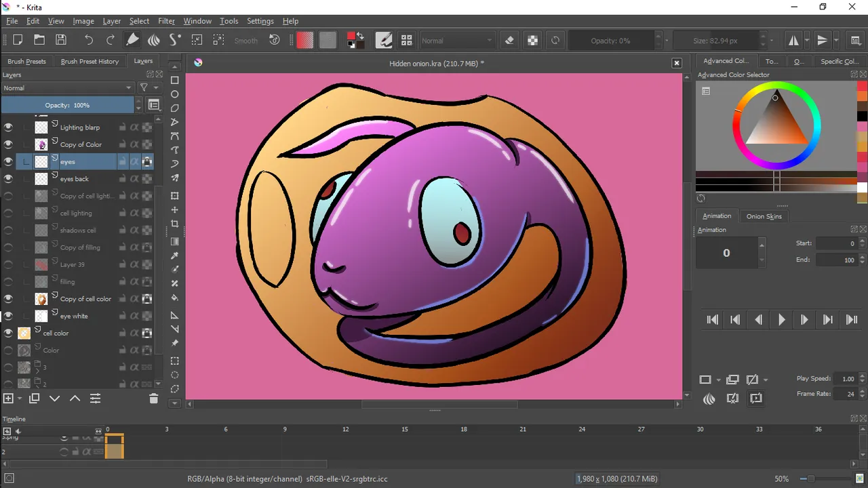Undo the last action

tap(89, 40)
